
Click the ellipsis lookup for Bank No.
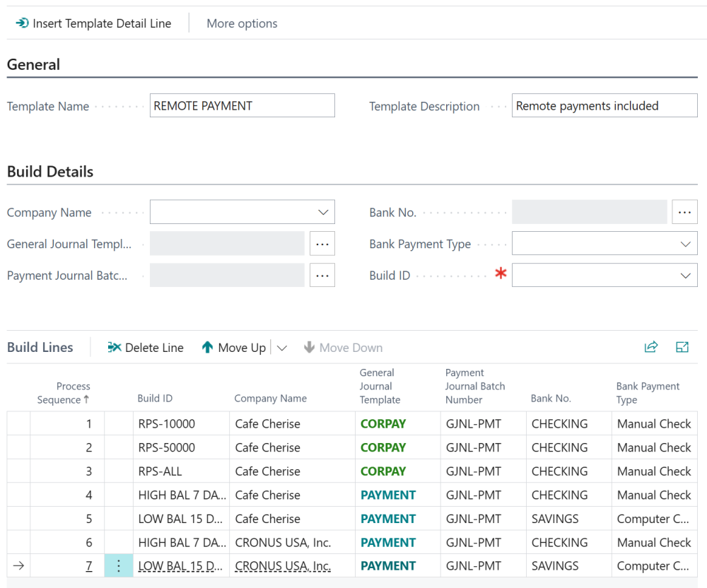685,211
